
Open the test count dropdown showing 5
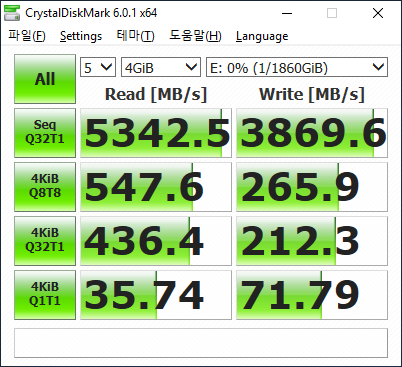[x=98, y=67]
